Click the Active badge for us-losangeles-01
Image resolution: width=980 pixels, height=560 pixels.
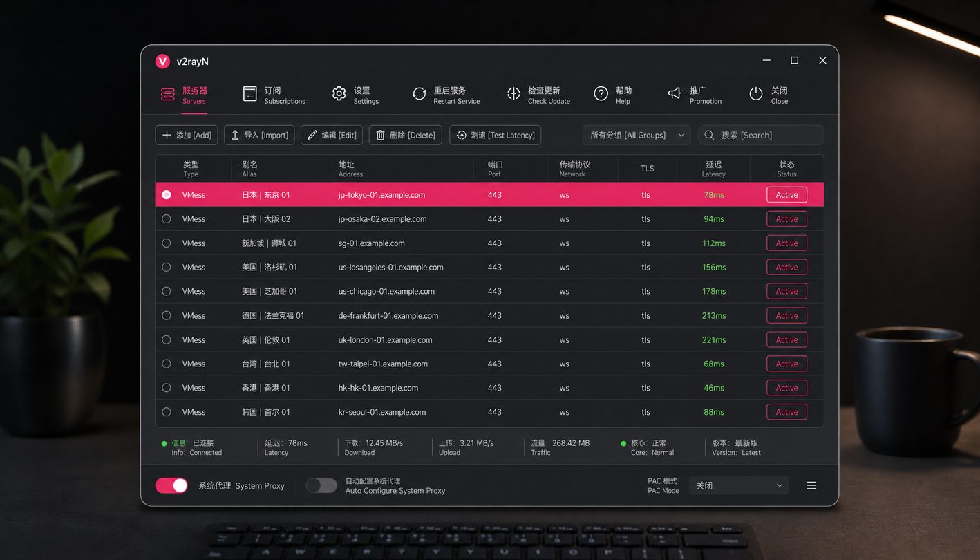[x=786, y=267]
